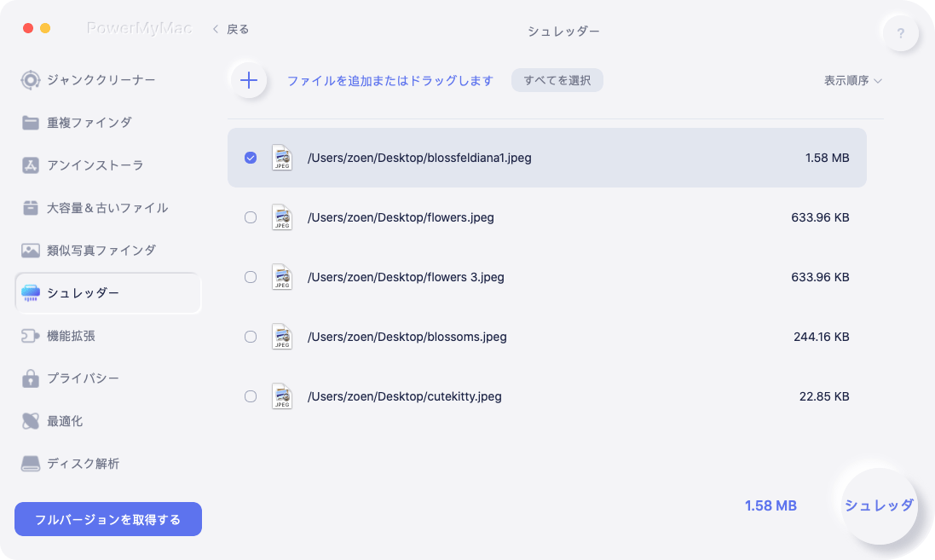Click the yellow minimize window button
This screenshot has height=560, width=935.
[45, 28]
